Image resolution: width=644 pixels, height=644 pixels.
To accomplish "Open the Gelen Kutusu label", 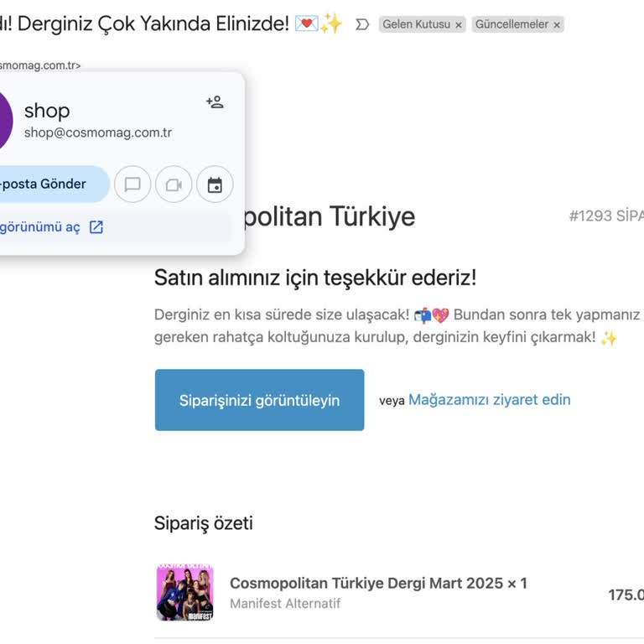I will tap(416, 24).
